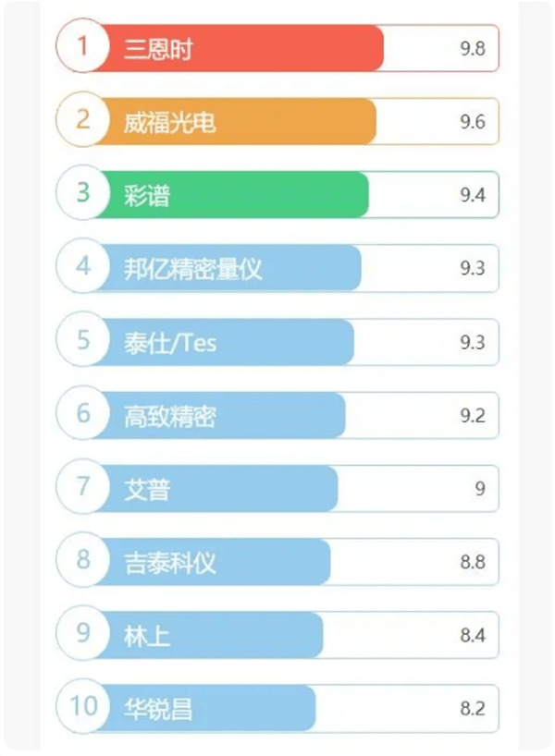Click the 林上 brand name
Image resolution: width=555 pixels, height=756 pixels.
pos(146,636)
